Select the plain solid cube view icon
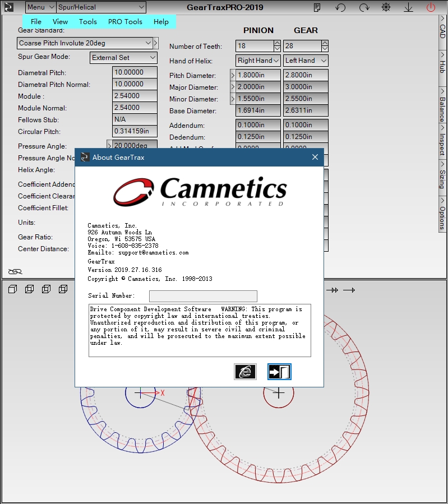 (12, 289)
